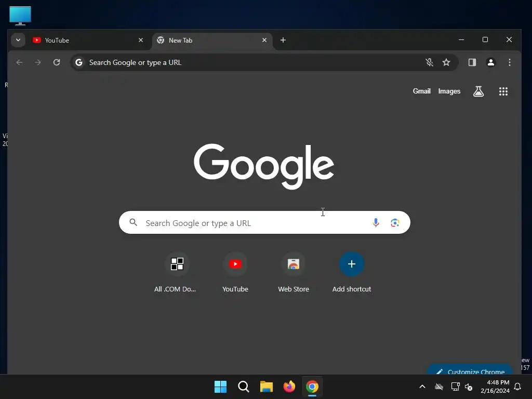Click the muted volume tray icon
Viewport: 532px width, 399px height.
[469, 387]
